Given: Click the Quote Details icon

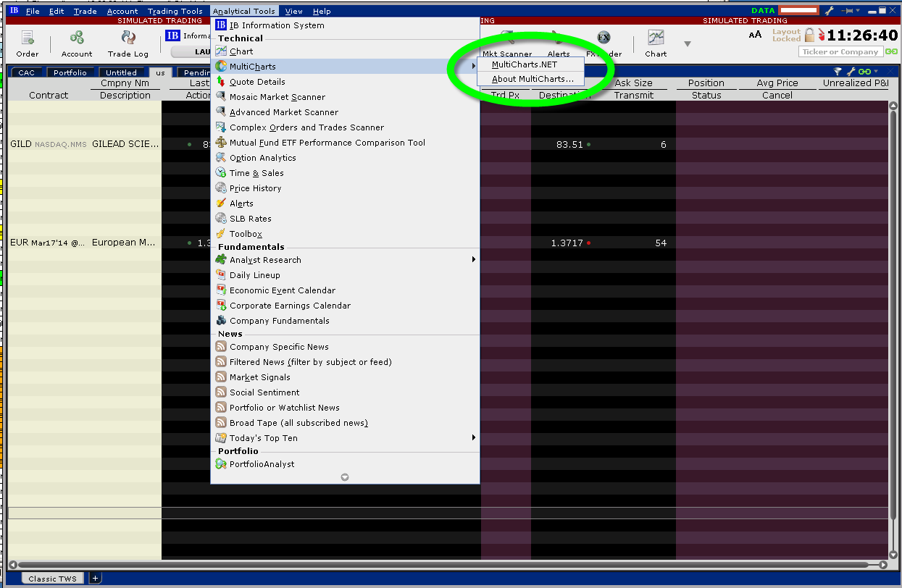Looking at the screenshot, I should [222, 82].
